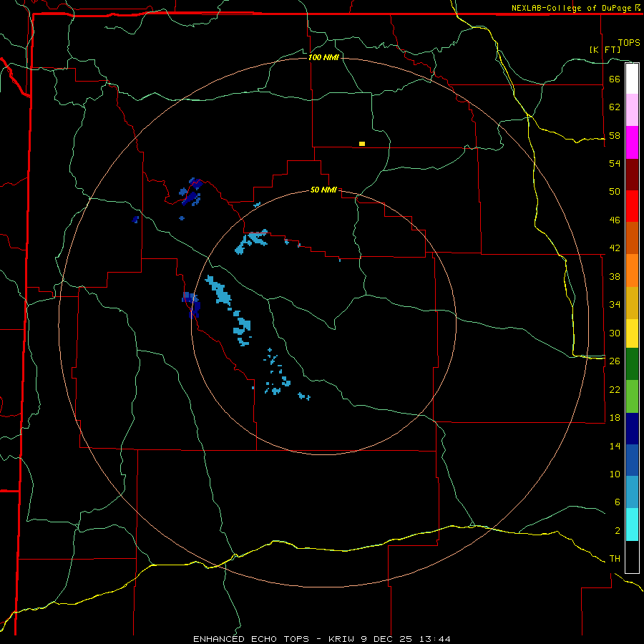Click the ENHANCED ECHO TOPS KRIW caption
This screenshot has width=644, height=644.
coord(321,639)
